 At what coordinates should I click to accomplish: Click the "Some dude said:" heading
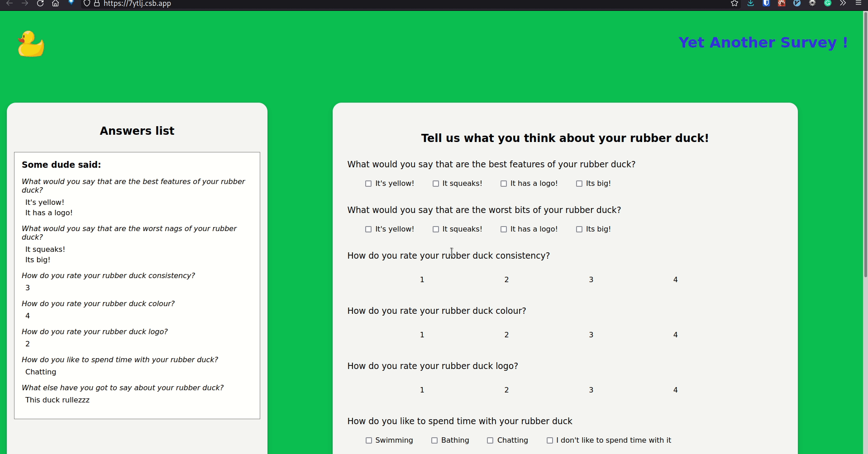(62, 165)
